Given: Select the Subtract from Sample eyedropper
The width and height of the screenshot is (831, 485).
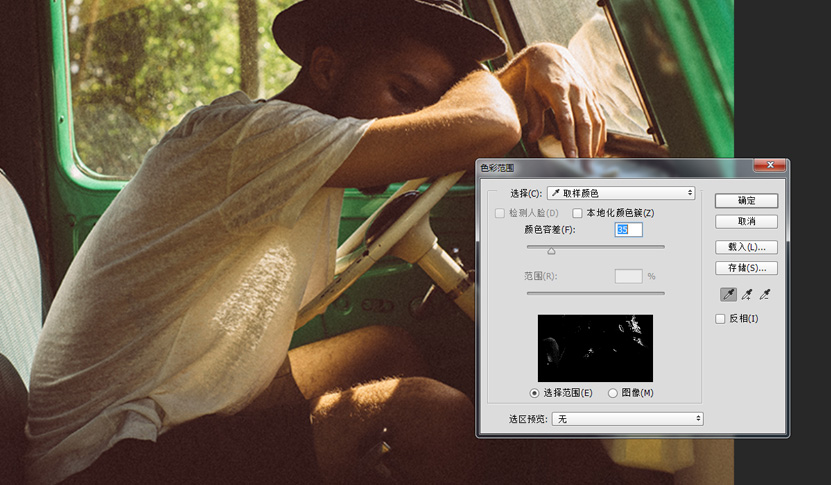Looking at the screenshot, I should point(765,295).
